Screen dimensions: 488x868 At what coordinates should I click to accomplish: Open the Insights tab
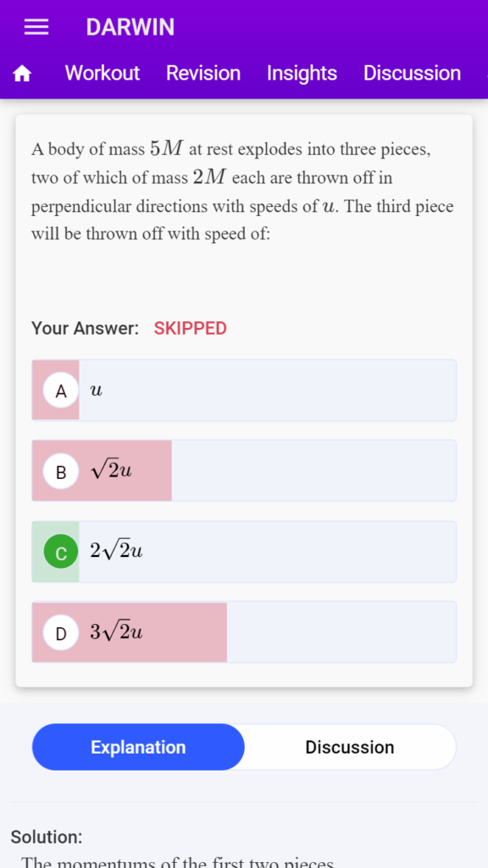coord(302,73)
